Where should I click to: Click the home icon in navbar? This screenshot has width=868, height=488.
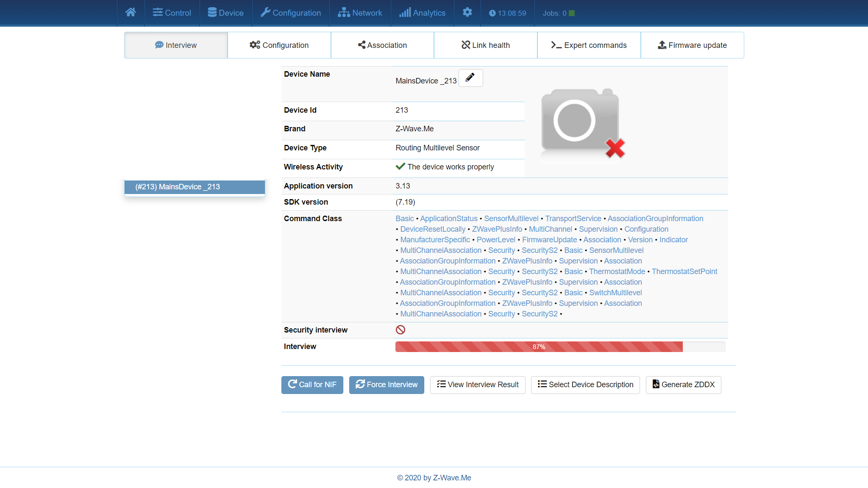coord(131,13)
